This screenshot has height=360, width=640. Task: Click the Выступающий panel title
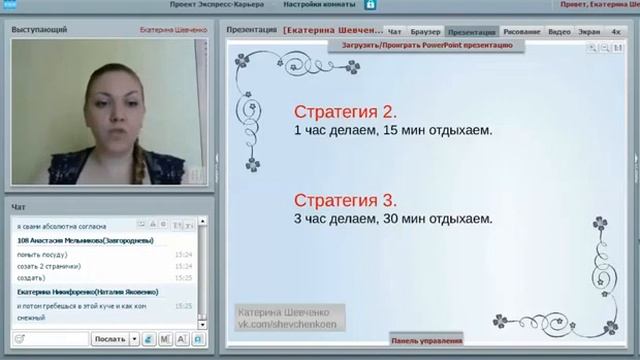click(39, 29)
